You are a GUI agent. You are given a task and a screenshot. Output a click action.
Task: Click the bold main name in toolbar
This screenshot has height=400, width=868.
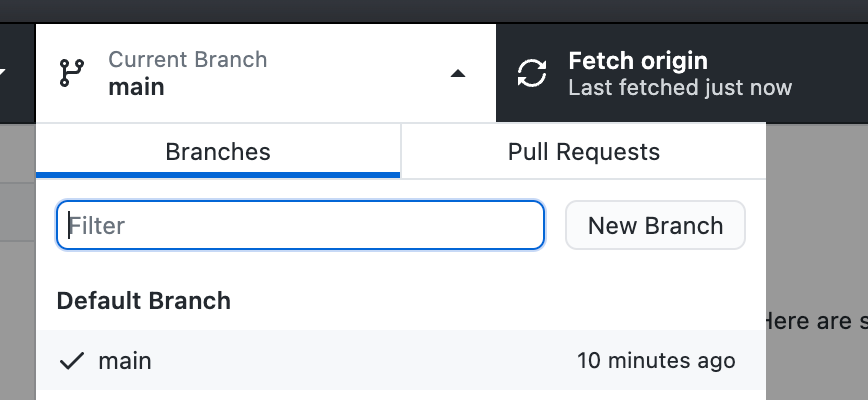coord(137,87)
